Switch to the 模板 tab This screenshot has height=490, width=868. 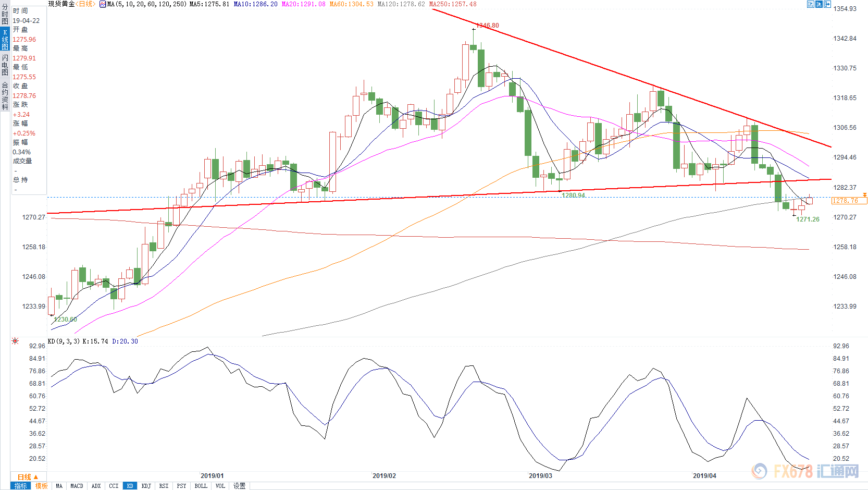42,486
